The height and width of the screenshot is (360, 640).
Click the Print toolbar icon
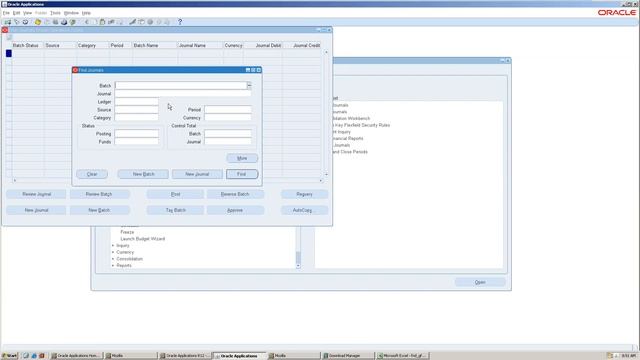64,22
